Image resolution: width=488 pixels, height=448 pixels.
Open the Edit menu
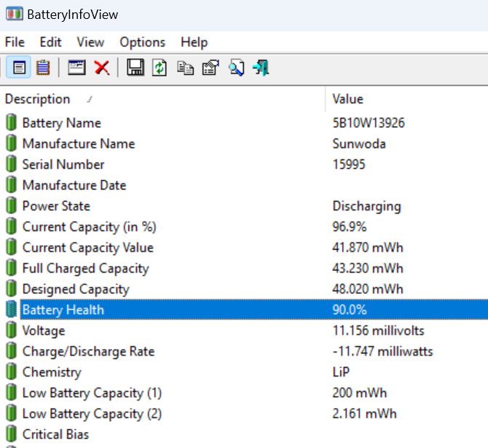[x=50, y=42]
